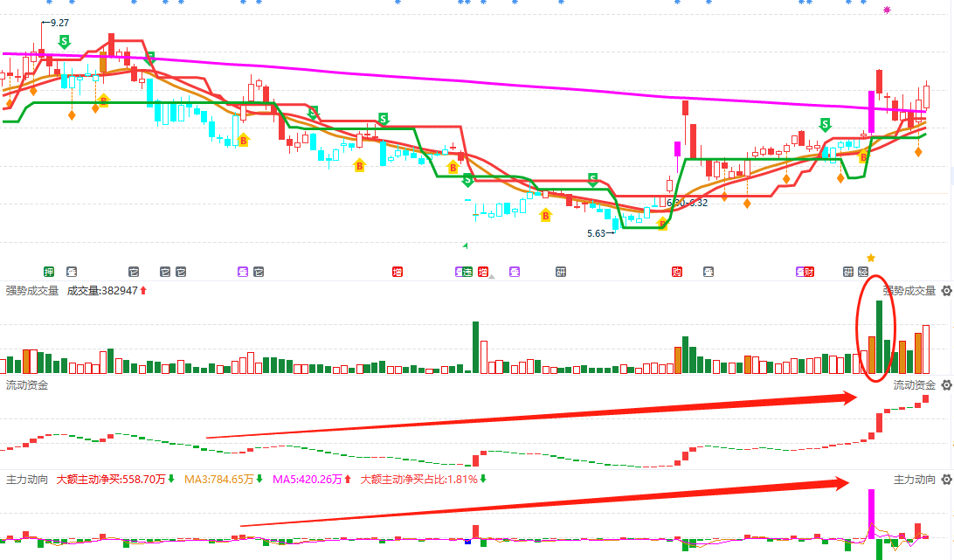Click the green 押 event marker
The height and width of the screenshot is (560, 954).
[49, 272]
